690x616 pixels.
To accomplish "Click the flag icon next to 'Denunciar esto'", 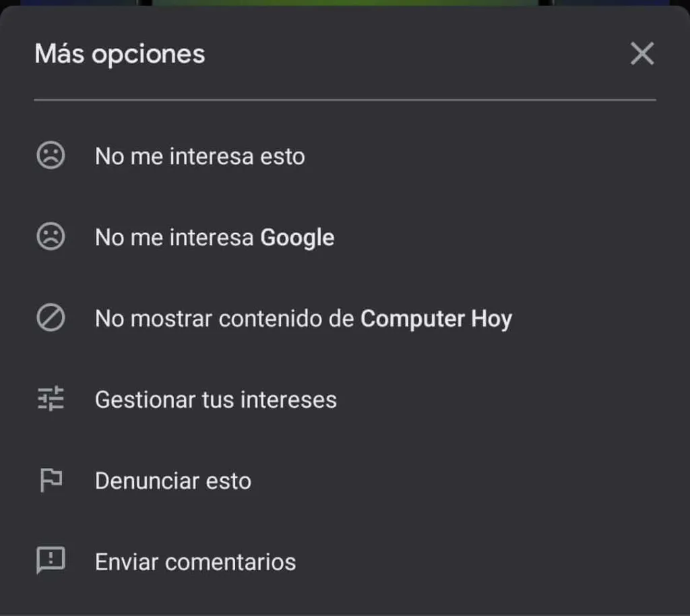I will pyautogui.click(x=50, y=481).
